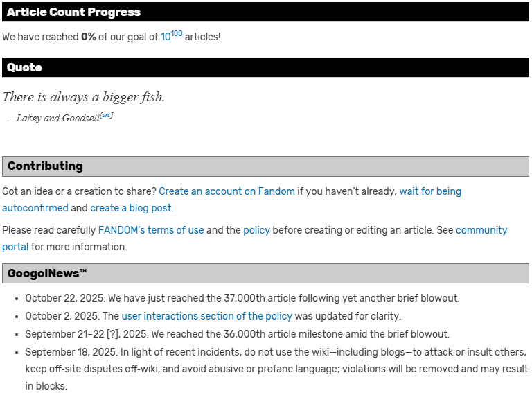Screen dimensions: 532x393
Task: Open the Create an account on Fandom link
Action: (x=227, y=191)
